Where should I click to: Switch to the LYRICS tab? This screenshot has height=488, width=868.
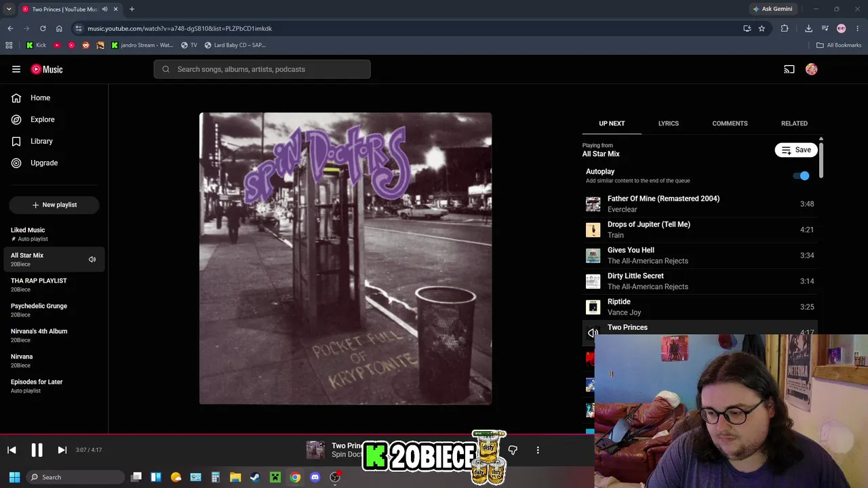[669, 123]
